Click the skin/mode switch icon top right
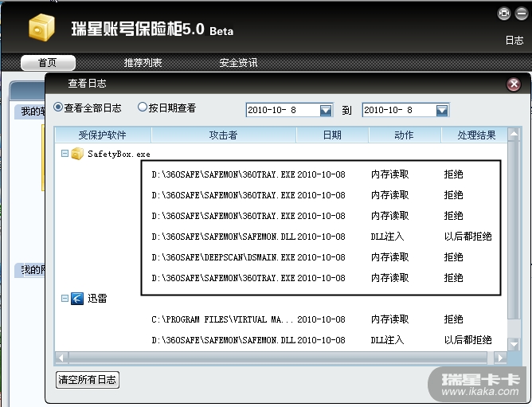532x407 pixels. 504,14
